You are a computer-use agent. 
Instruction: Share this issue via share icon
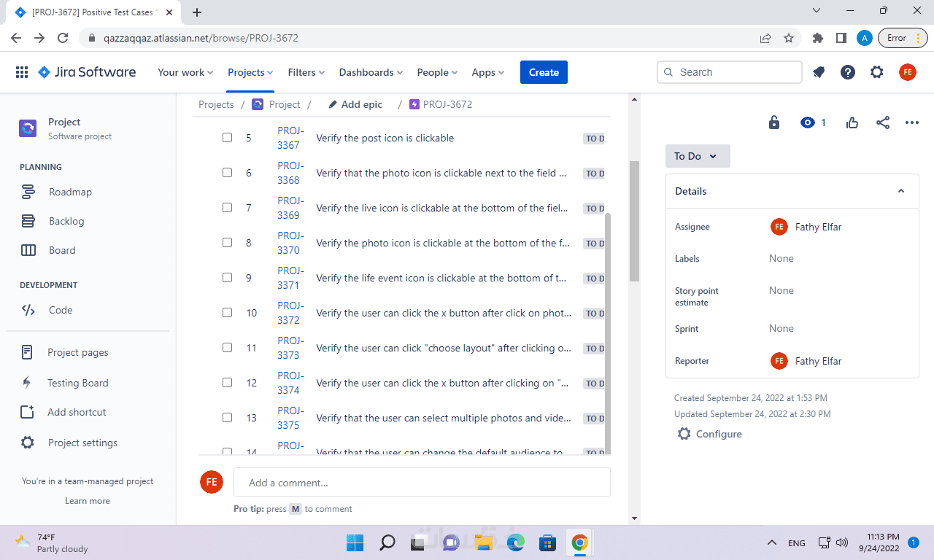(883, 122)
